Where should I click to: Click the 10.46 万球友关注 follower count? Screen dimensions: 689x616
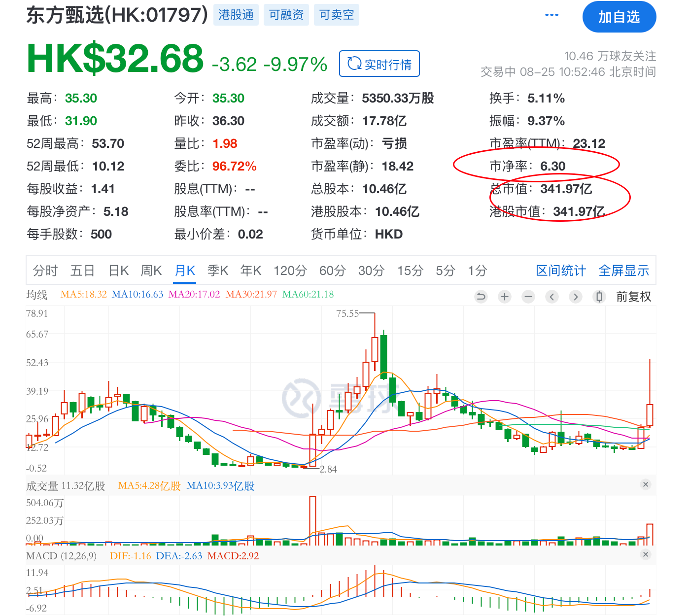coord(610,56)
